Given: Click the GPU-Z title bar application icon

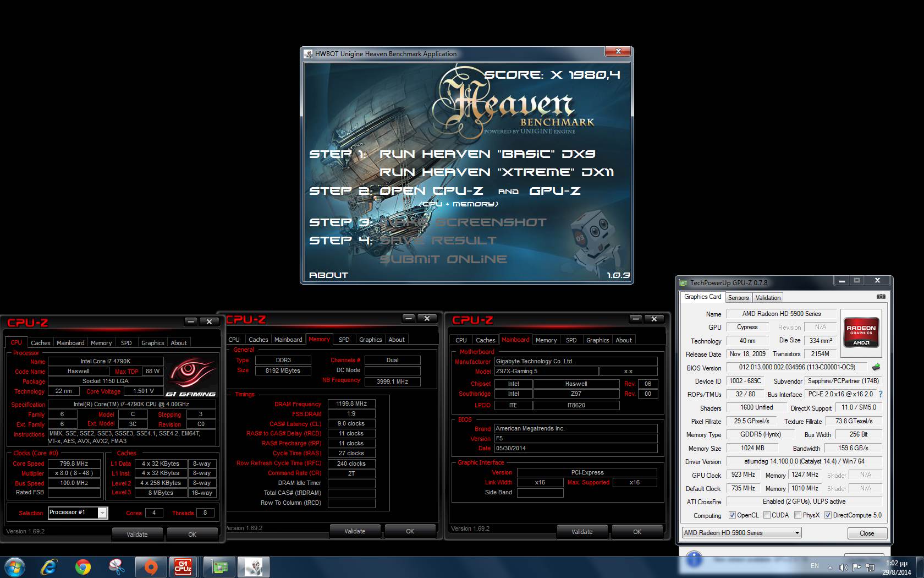Looking at the screenshot, I should tap(683, 283).
